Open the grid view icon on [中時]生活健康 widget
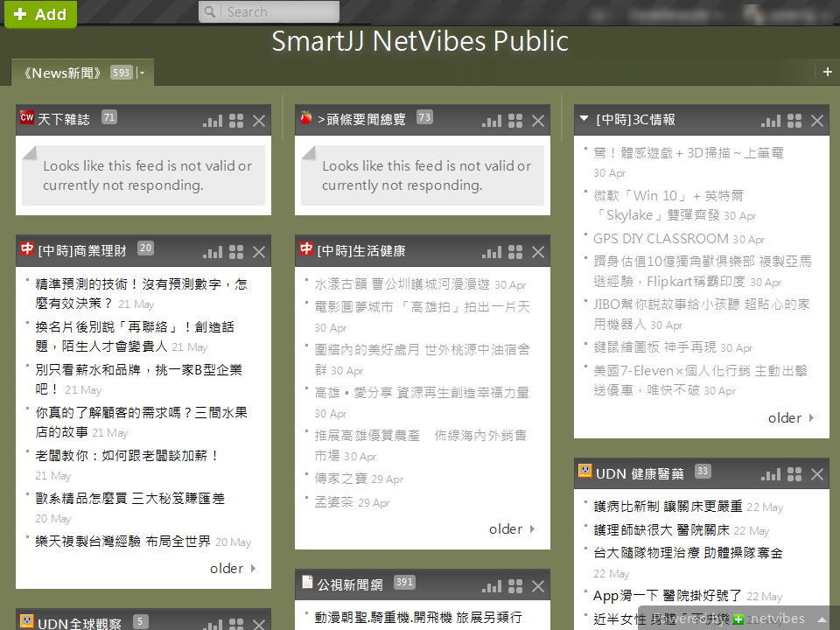840x630 pixels. (x=515, y=252)
